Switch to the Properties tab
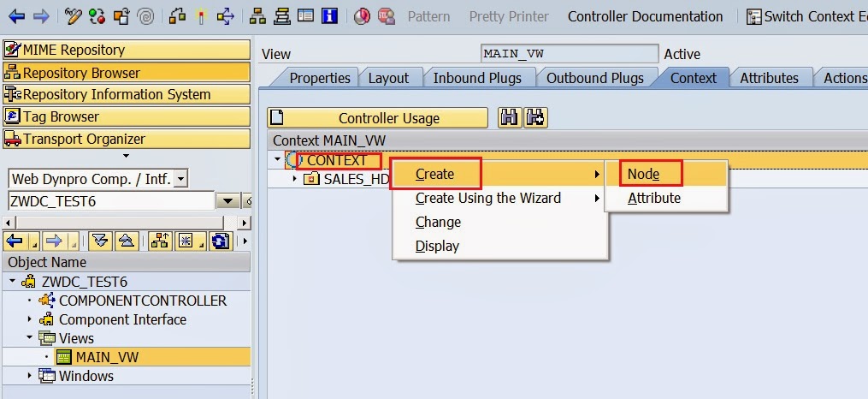This screenshot has height=399, width=868. point(320,78)
